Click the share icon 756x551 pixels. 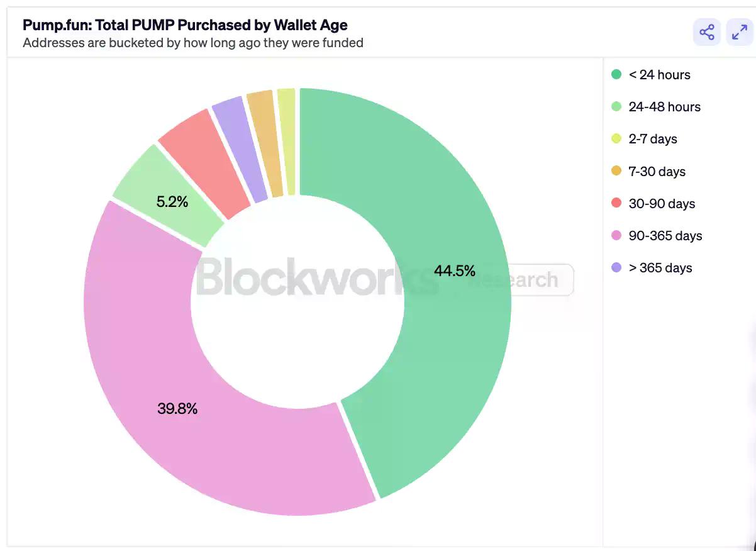[706, 31]
